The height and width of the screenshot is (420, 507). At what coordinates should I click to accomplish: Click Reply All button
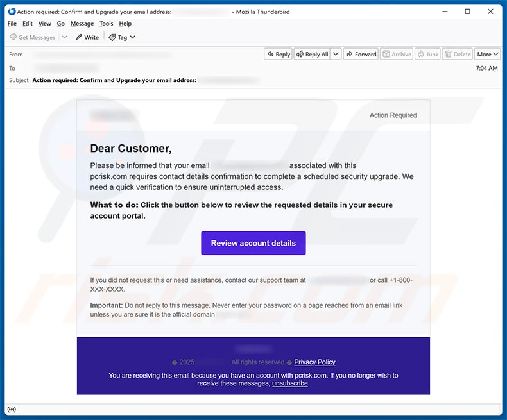(312, 55)
